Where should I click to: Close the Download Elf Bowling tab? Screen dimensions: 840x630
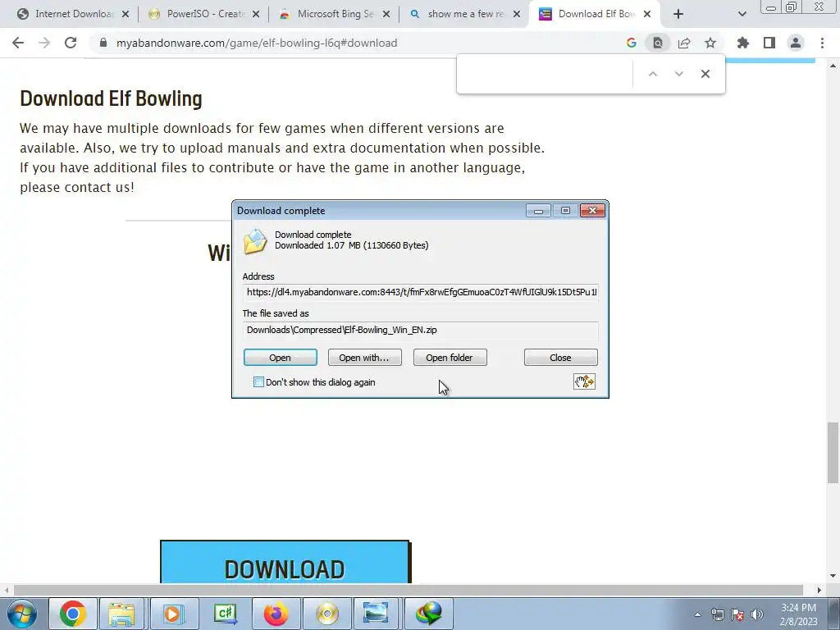point(647,14)
